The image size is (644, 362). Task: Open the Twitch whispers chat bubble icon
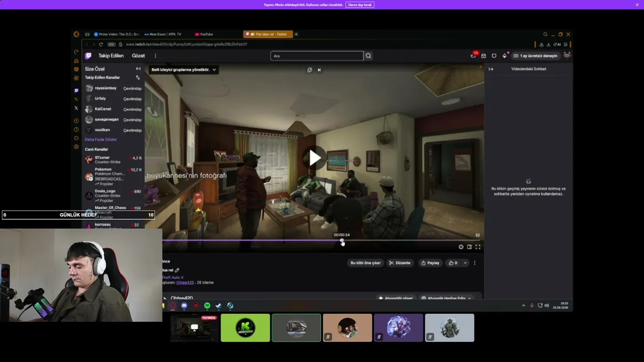coord(494,56)
